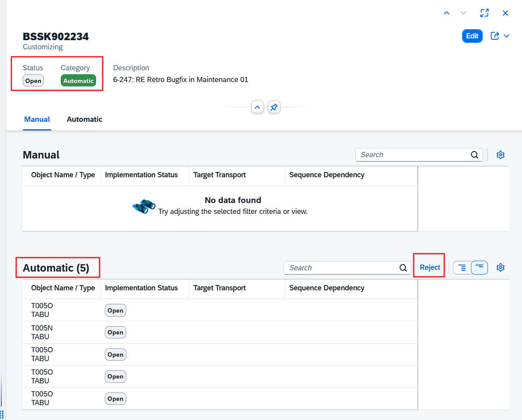Switch to the Automatic tab

coord(84,119)
